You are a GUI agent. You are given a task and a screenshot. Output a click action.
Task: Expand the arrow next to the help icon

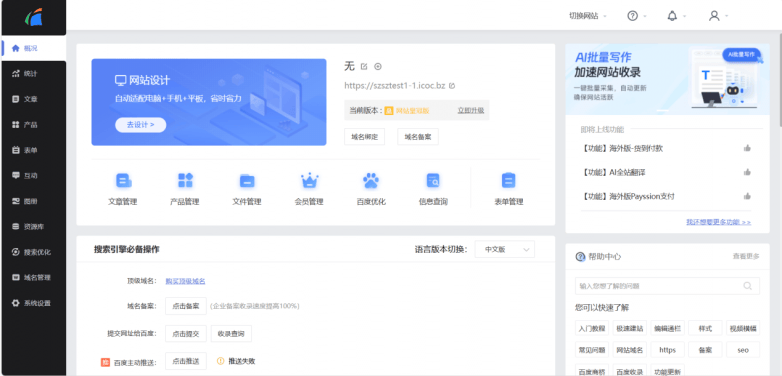click(x=645, y=16)
